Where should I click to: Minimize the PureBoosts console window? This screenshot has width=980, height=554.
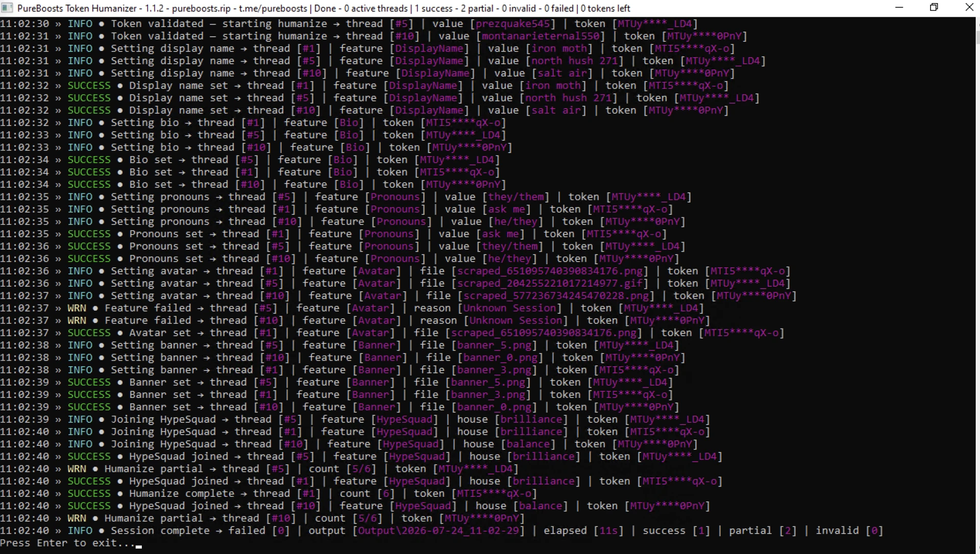899,8
